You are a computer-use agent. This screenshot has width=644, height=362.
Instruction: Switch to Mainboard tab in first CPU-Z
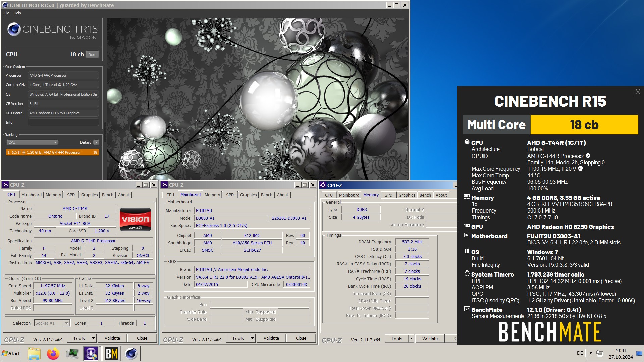tap(32, 195)
